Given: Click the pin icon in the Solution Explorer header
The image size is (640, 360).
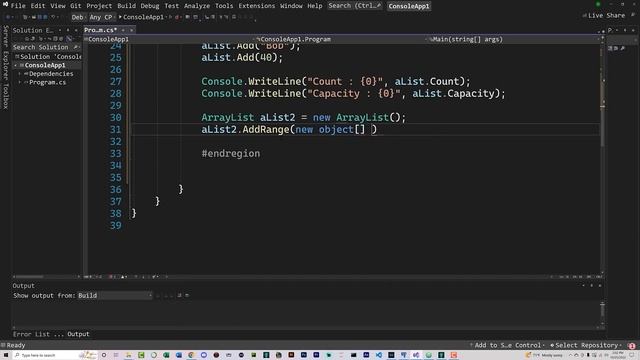Looking at the screenshot, I should (x=68, y=30).
